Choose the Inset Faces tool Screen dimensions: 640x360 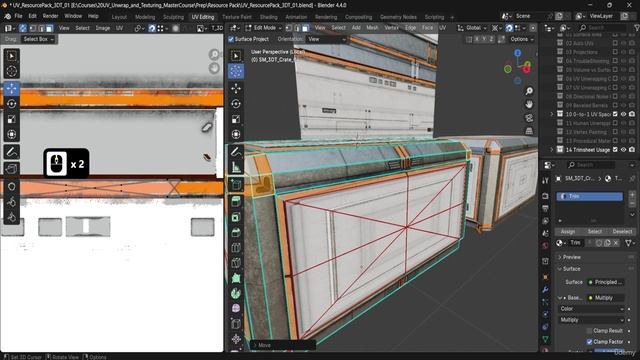[236, 217]
